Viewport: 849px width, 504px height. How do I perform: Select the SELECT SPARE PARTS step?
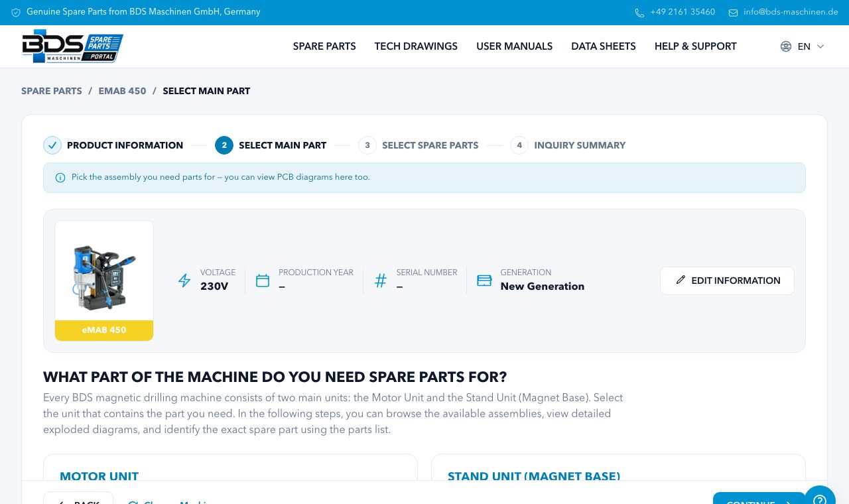[430, 145]
